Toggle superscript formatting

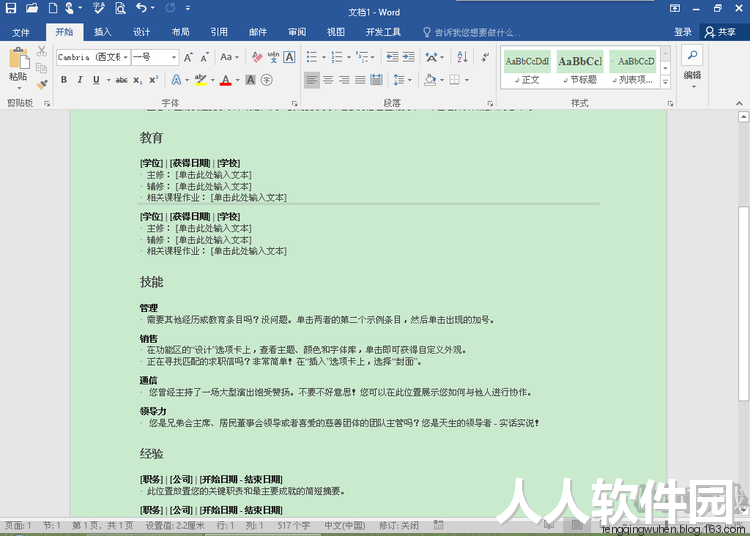(x=154, y=80)
